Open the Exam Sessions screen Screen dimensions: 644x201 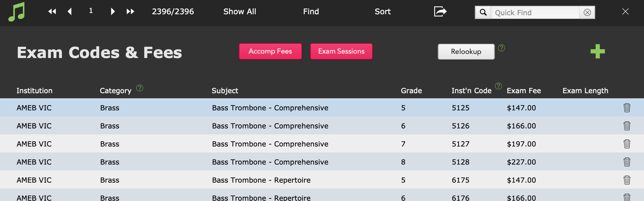pos(341,51)
